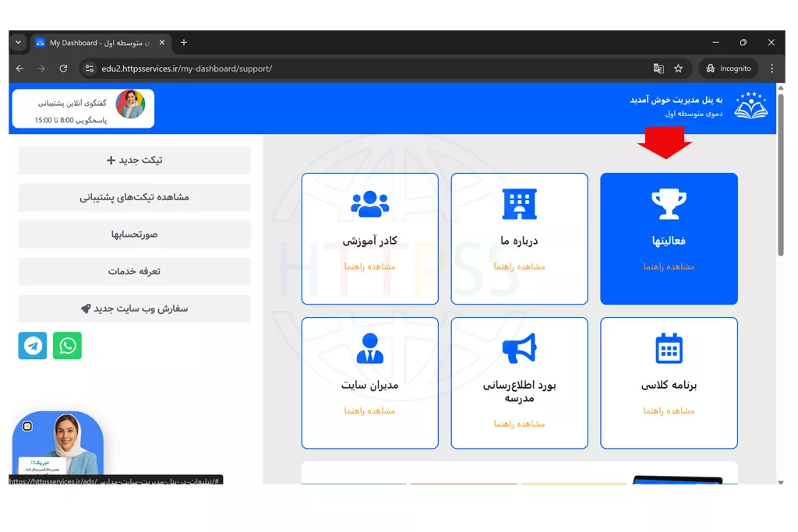Click the people group icon for کادر آموزشی

click(369, 204)
